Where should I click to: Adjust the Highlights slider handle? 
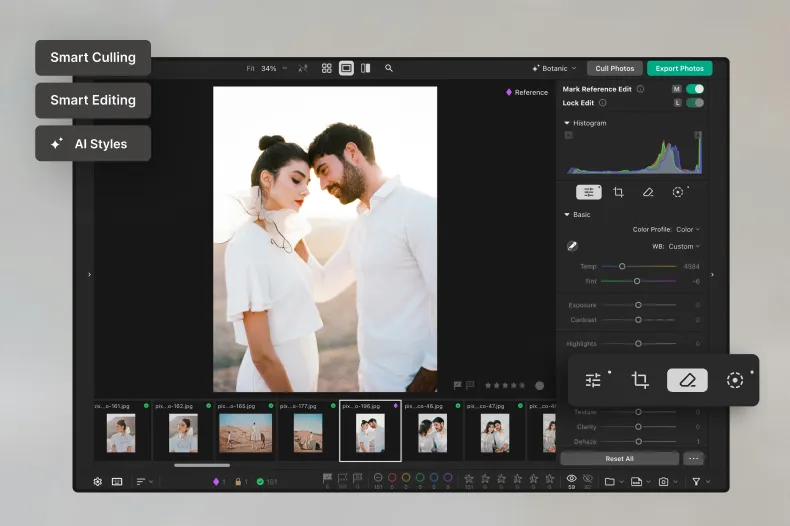pyautogui.click(x=638, y=344)
